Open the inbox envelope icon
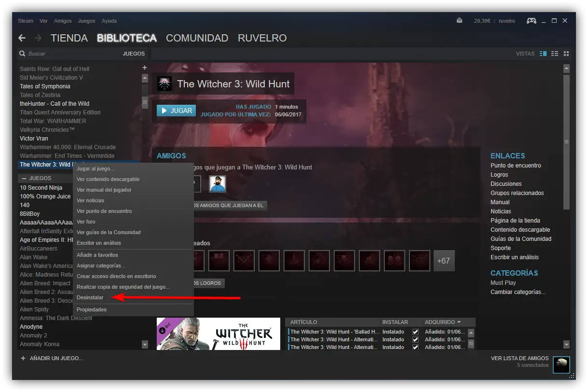This screenshot has height=392, width=588. coord(460,21)
